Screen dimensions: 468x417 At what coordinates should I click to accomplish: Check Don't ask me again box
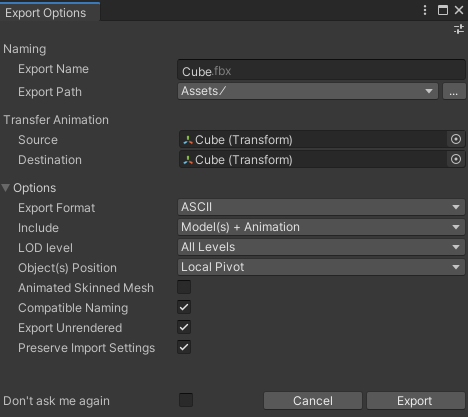pyautogui.click(x=186, y=400)
